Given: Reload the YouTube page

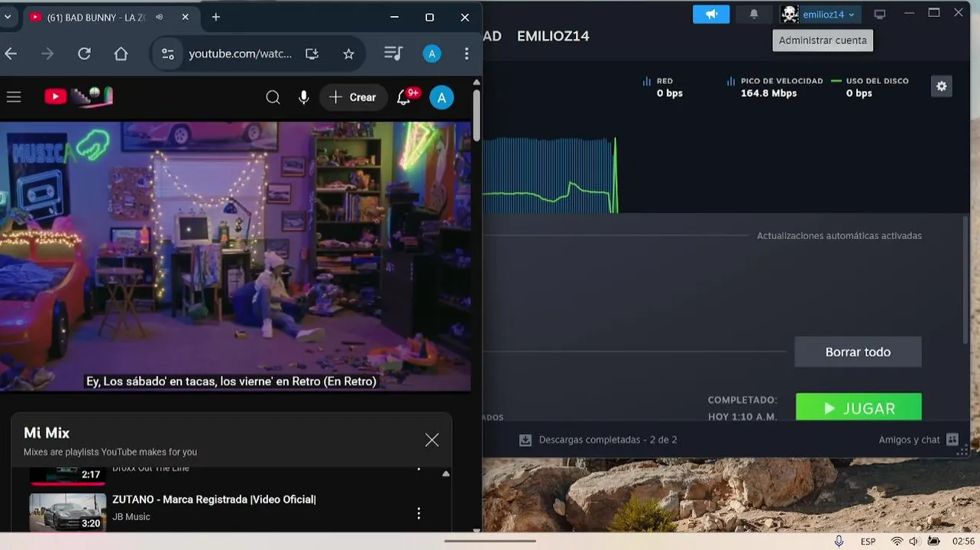Looking at the screenshot, I should pyautogui.click(x=84, y=53).
